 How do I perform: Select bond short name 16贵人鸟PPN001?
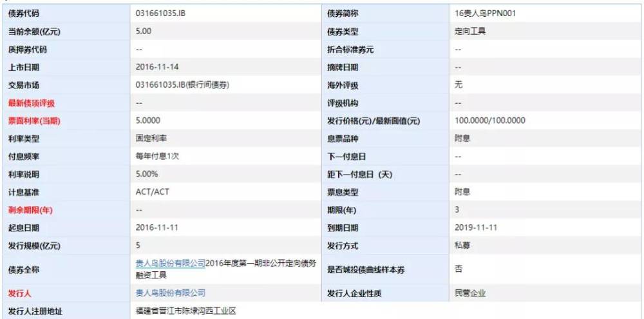coord(486,13)
